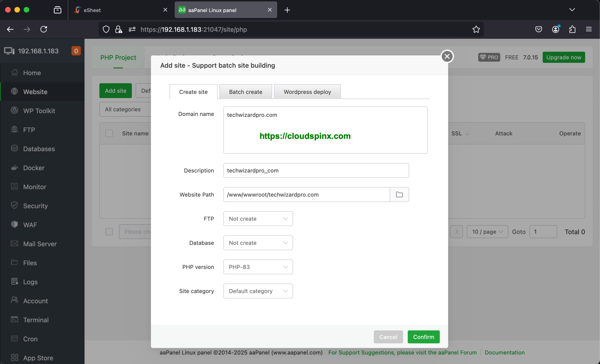Expand the PHP version selector showing PHP-83
600x364 pixels.
(258, 267)
